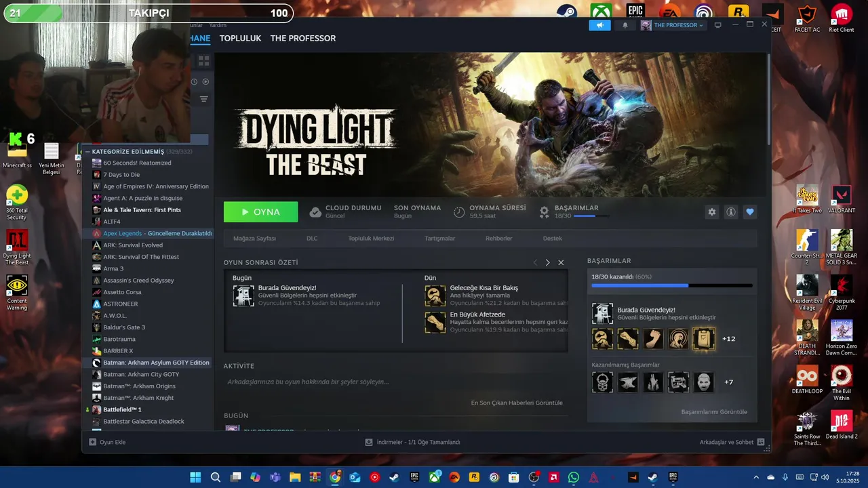Open Steam notifications bell
Image resolution: width=868 pixels, height=488 pixels.
625,25
